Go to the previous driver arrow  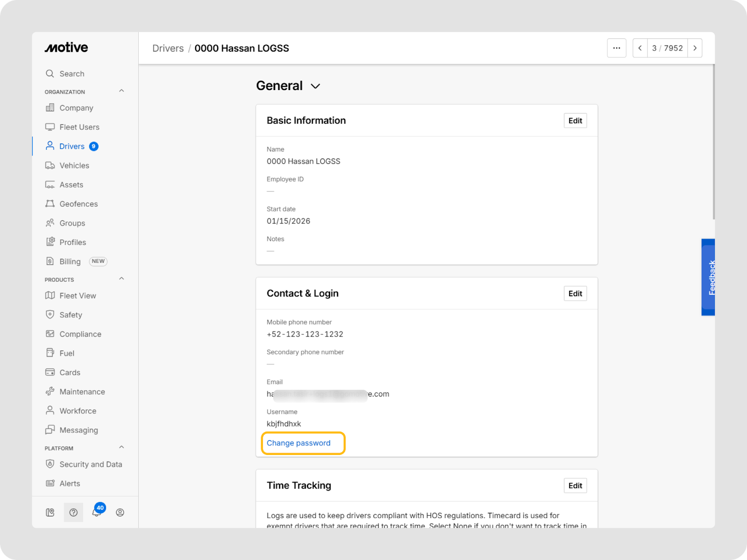click(640, 48)
